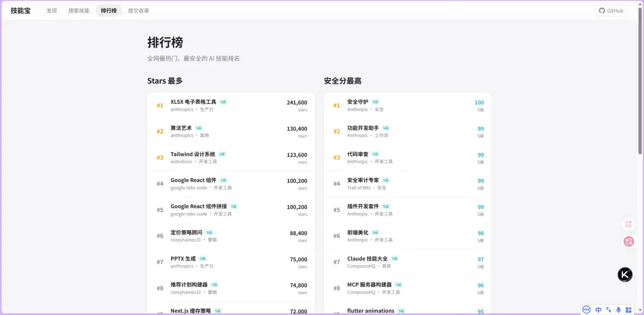This screenshot has width=644, height=315.
Task: Open the 算法艺术 skill entry
Action: (x=231, y=131)
